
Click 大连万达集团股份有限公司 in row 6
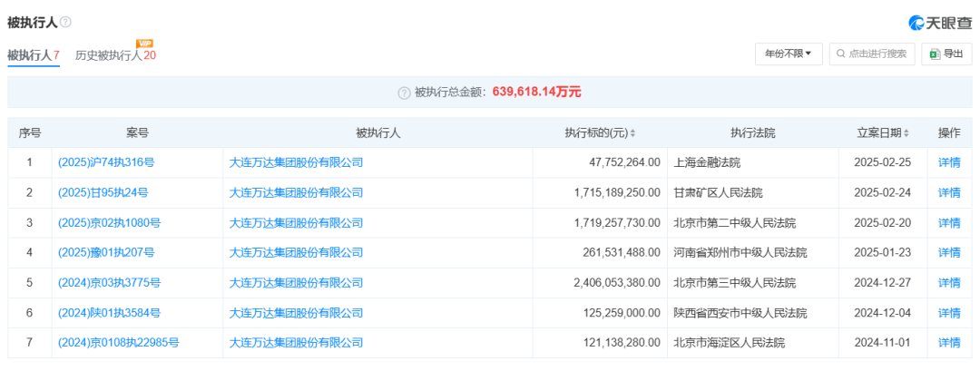(296, 312)
